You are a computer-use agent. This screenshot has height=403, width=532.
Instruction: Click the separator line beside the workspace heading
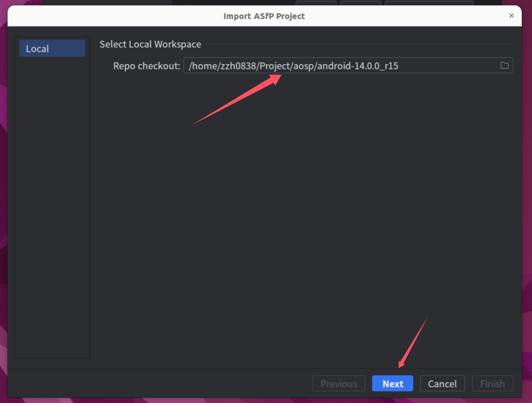358,44
